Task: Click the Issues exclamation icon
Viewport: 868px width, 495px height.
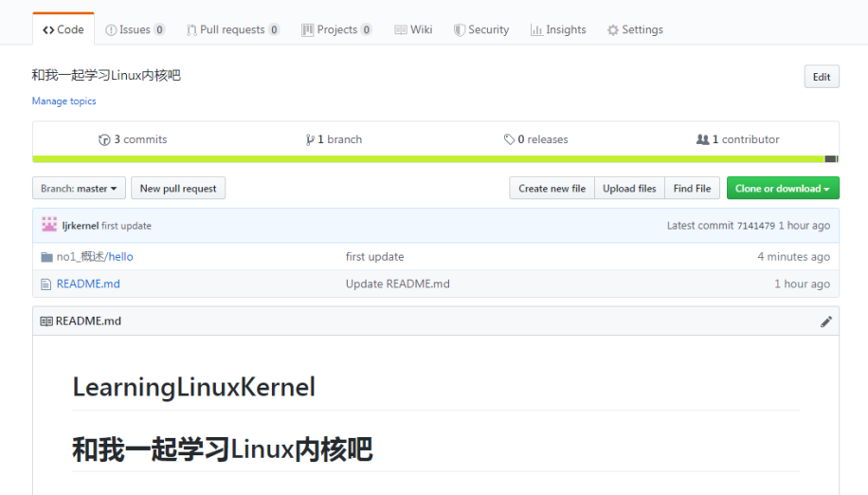Action: coord(111,30)
